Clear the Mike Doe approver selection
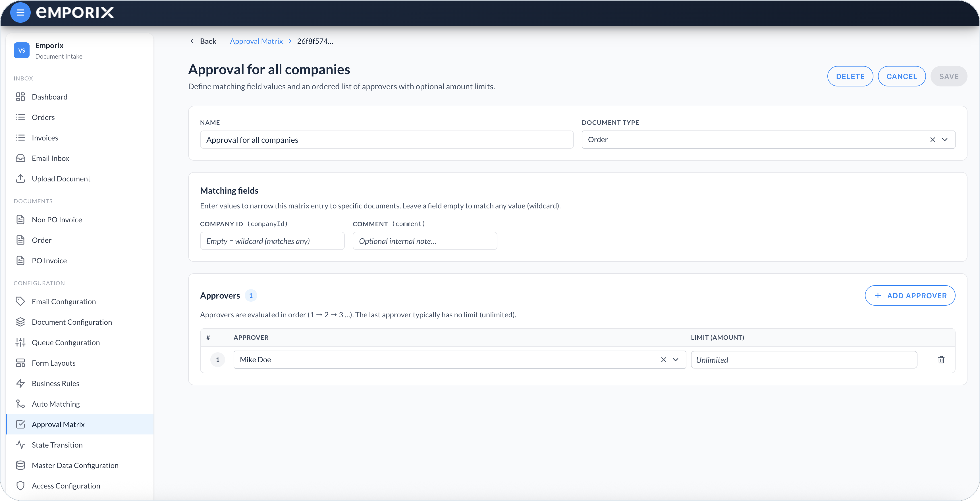980x501 pixels. point(663,360)
